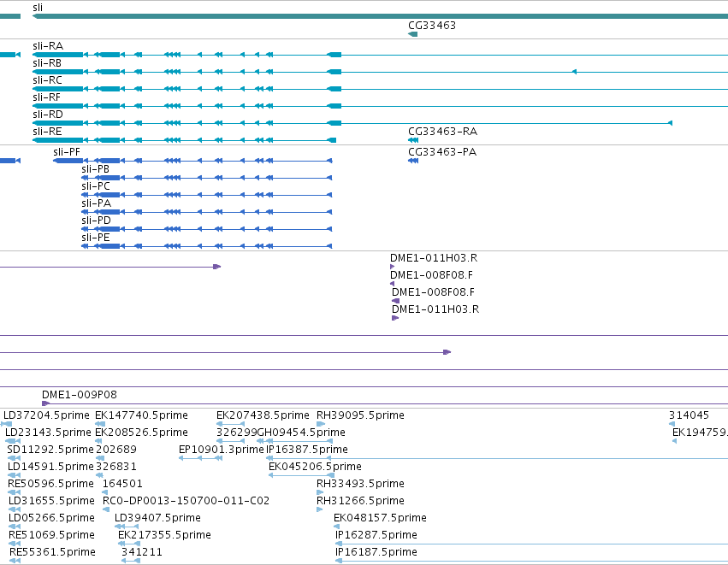Click the RE51069.5prime EST label
The height and width of the screenshot is (565, 728).
click(x=51, y=536)
